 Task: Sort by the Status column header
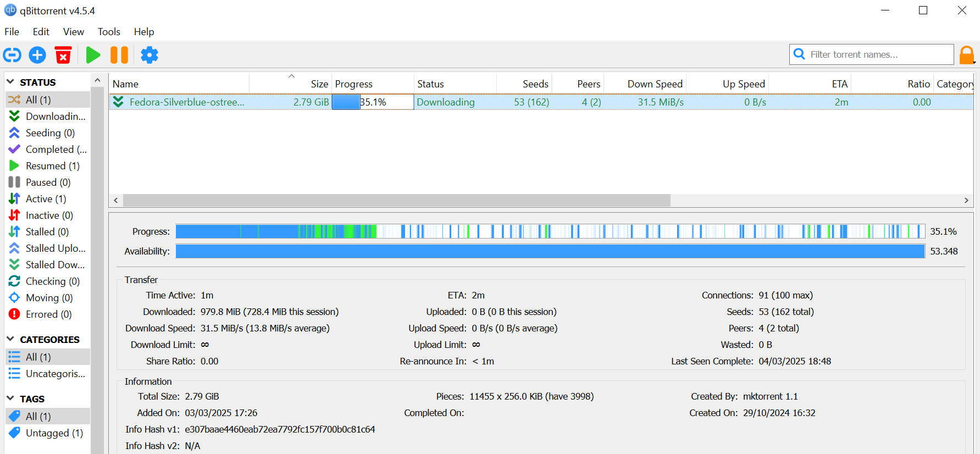pyautogui.click(x=455, y=84)
